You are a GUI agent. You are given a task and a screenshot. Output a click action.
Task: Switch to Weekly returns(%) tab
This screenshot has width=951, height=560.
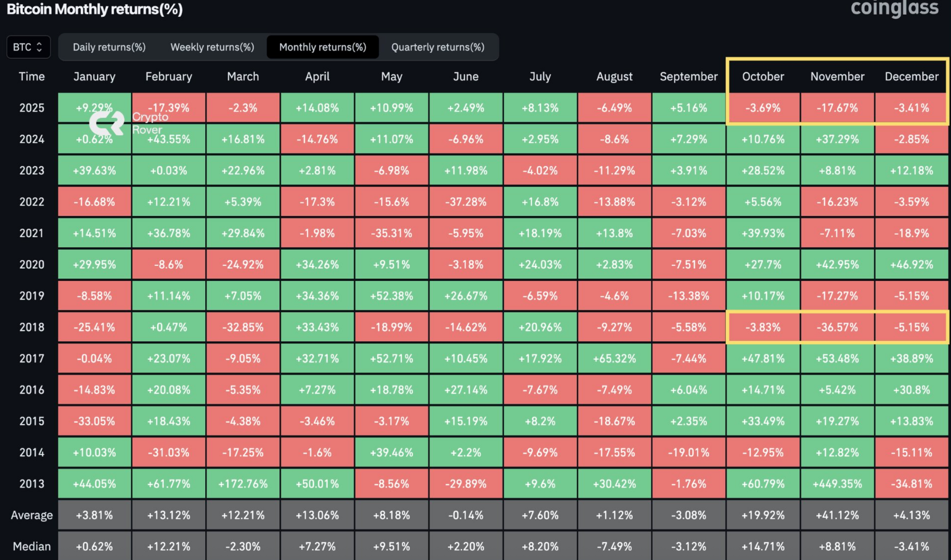pos(212,47)
